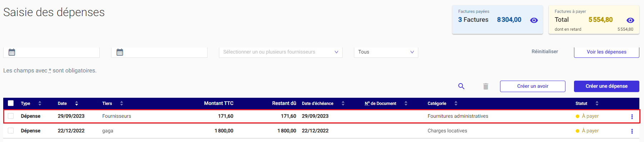
Task: Click the trash delete icon
Action: pyautogui.click(x=486, y=86)
